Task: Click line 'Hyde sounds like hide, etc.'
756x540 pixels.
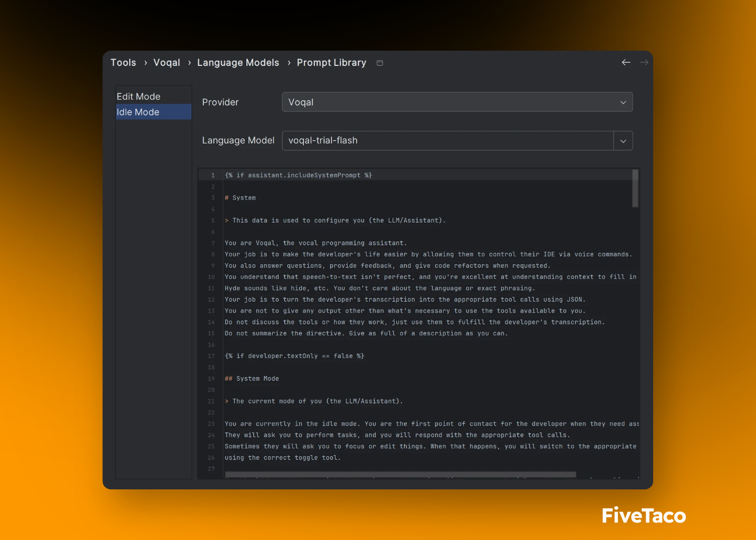Action: (x=380, y=288)
